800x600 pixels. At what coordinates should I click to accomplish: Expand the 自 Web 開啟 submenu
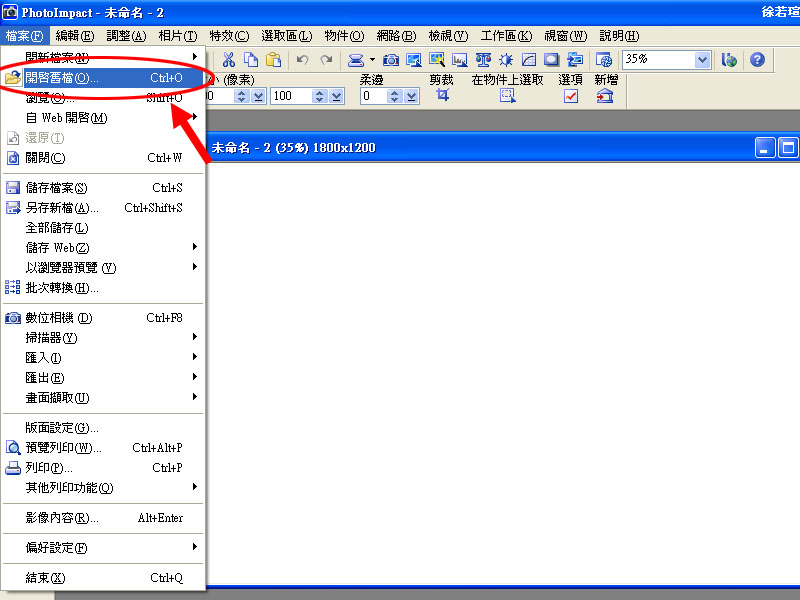[104, 118]
